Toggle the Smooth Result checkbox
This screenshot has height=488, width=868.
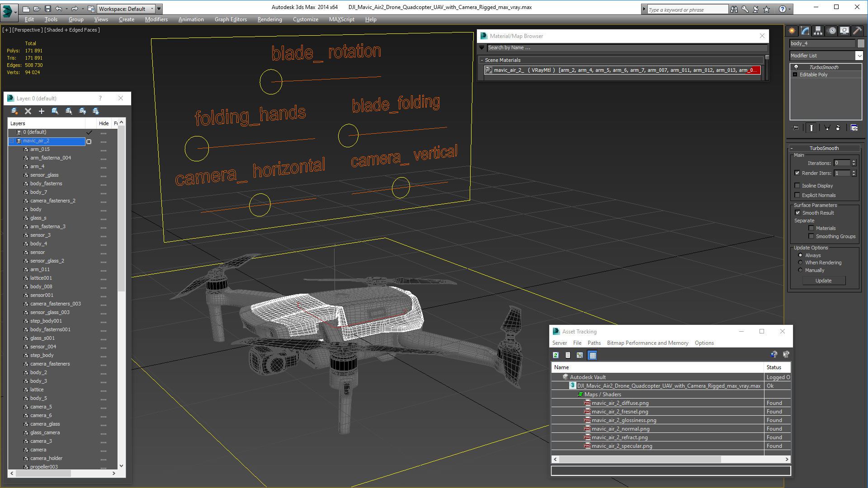pos(797,213)
